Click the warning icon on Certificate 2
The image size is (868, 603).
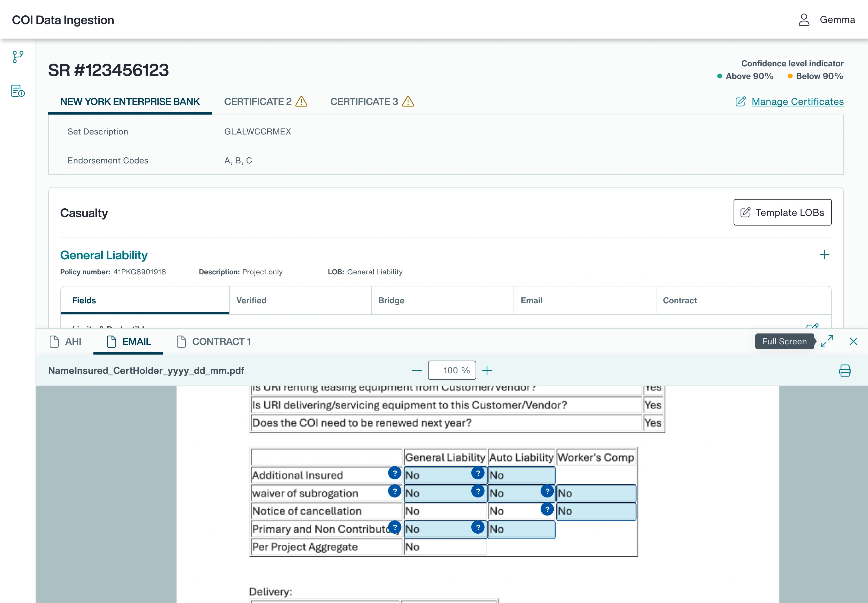tap(301, 102)
